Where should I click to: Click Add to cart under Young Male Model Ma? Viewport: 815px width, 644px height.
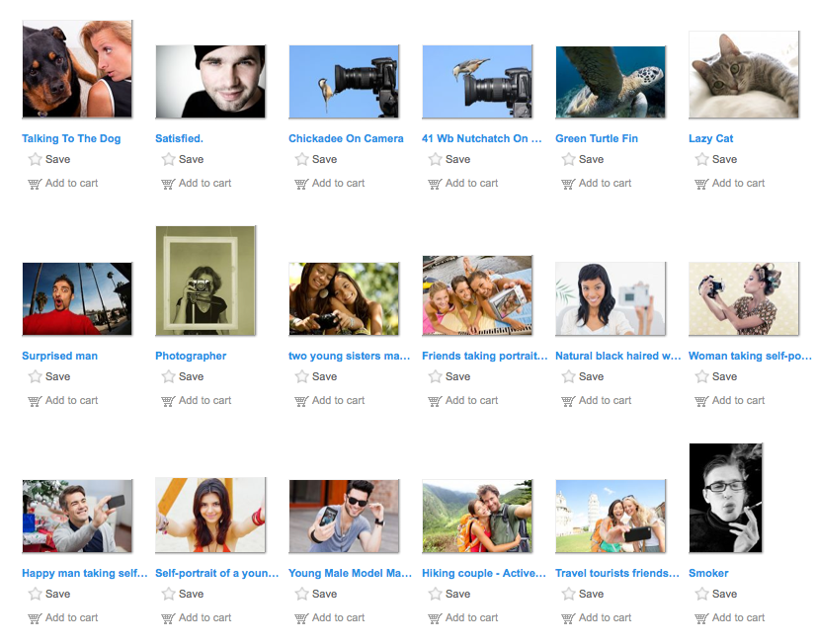pyautogui.click(x=339, y=618)
